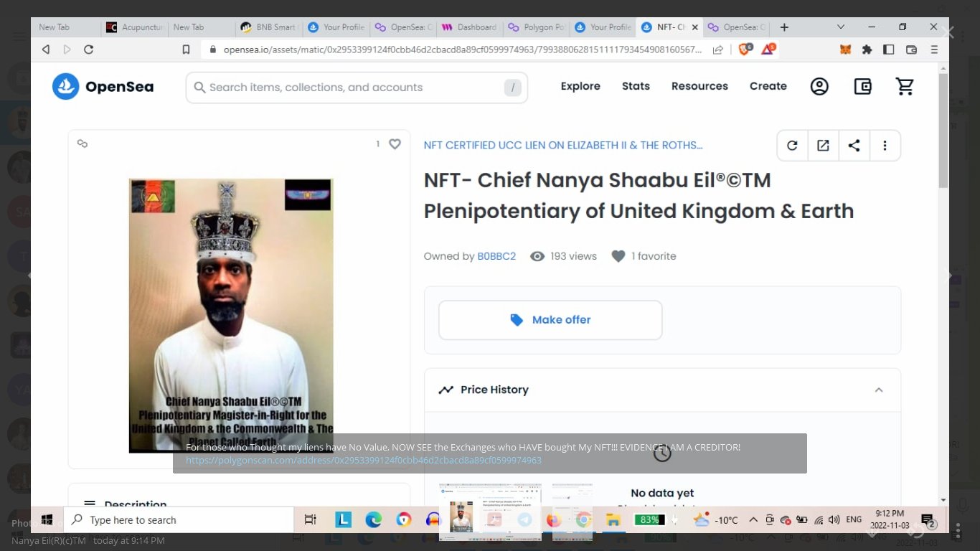Viewport: 980px width, 551px height.
Task: Bookmark this page
Action: tap(186, 50)
